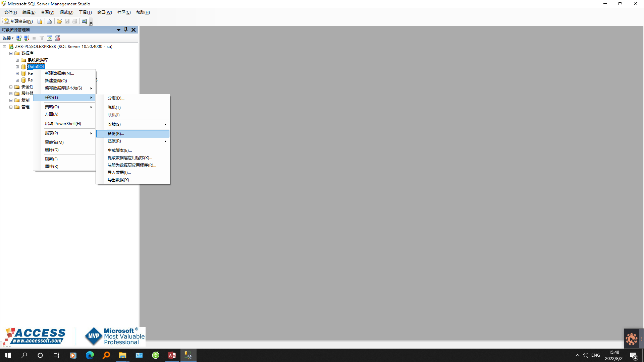The width and height of the screenshot is (644, 362).
Task: Open the 文件(F) menu
Action: [x=10, y=12]
